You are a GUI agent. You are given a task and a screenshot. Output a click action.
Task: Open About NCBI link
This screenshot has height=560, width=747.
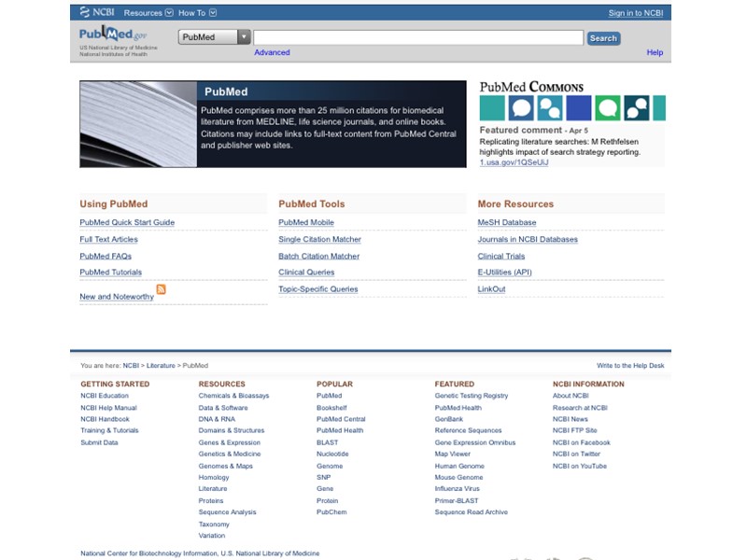(x=571, y=396)
